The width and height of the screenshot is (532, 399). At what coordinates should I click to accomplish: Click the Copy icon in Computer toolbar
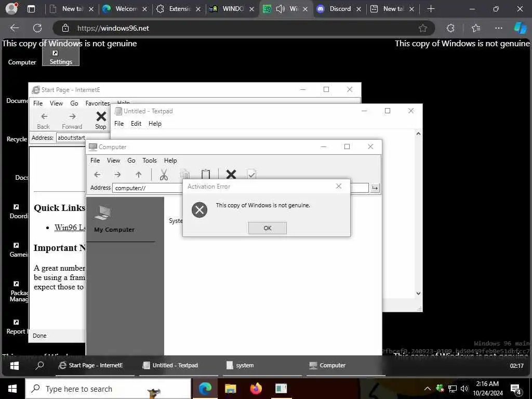185,174
